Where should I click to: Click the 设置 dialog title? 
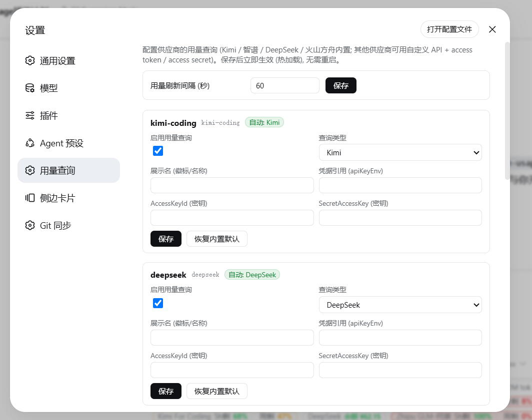(35, 30)
